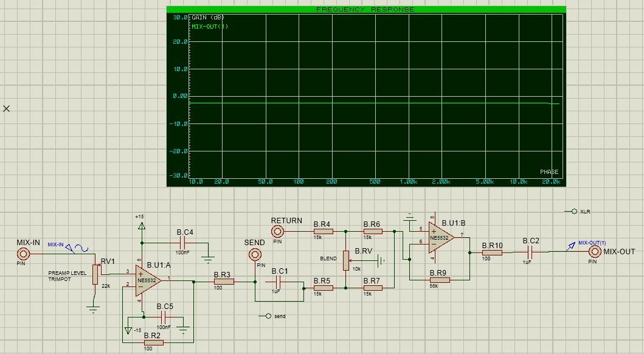Click the BLEND text label
The image size is (644, 354).
pyautogui.click(x=328, y=259)
